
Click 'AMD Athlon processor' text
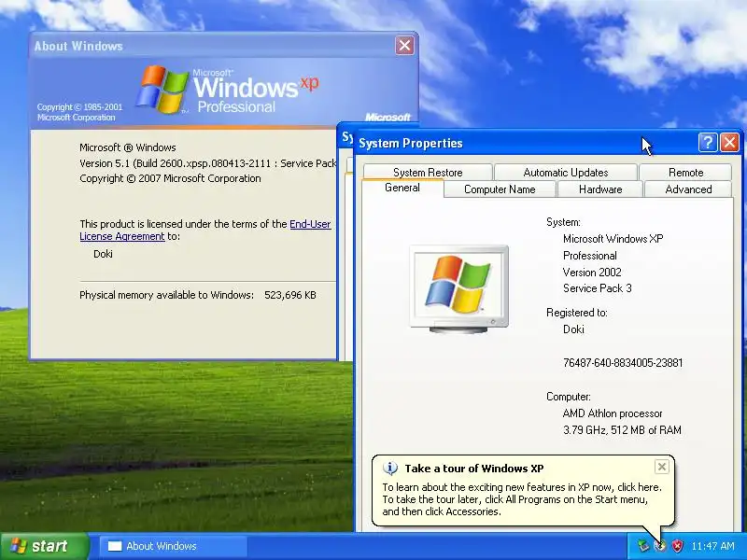[x=613, y=413]
